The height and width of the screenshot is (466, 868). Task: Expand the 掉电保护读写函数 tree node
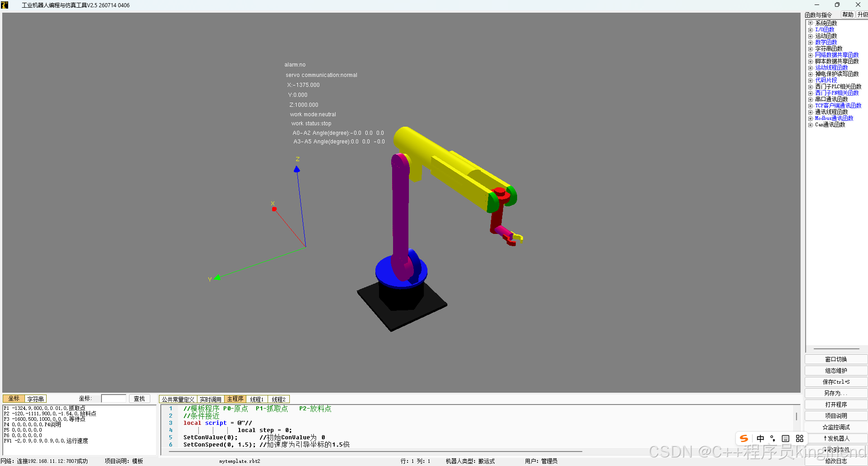[x=810, y=74]
